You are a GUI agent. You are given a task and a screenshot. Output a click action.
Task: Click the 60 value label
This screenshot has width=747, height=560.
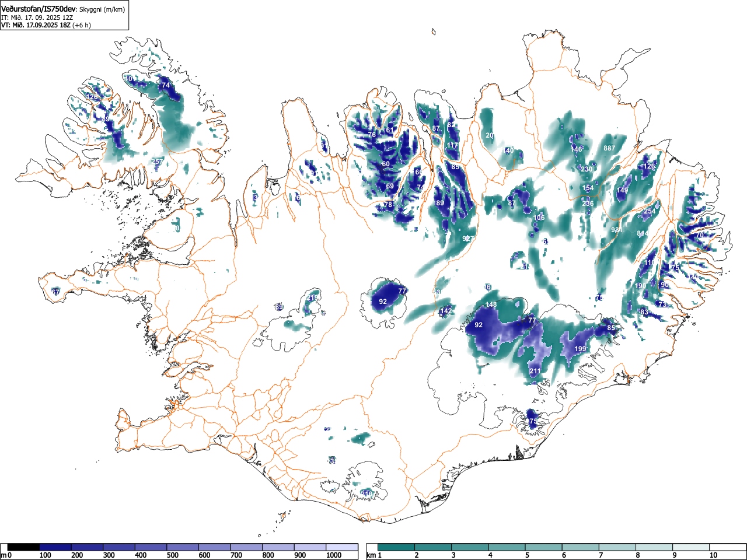point(386,164)
